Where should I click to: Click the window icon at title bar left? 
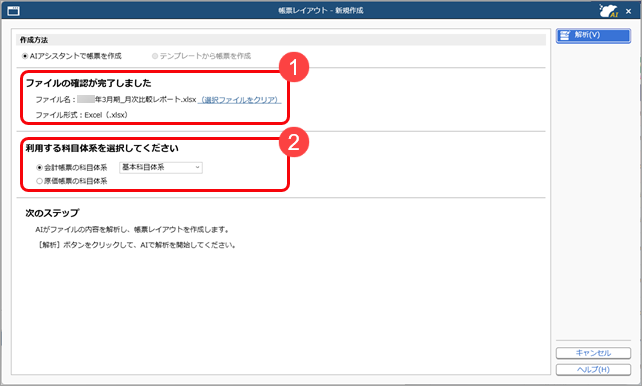tap(14, 11)
